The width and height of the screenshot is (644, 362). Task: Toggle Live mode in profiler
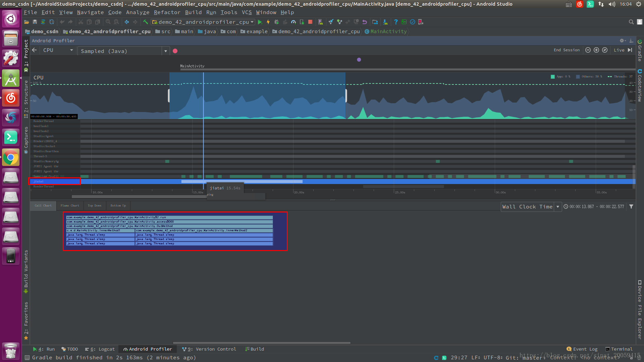[x=619, y=50]
